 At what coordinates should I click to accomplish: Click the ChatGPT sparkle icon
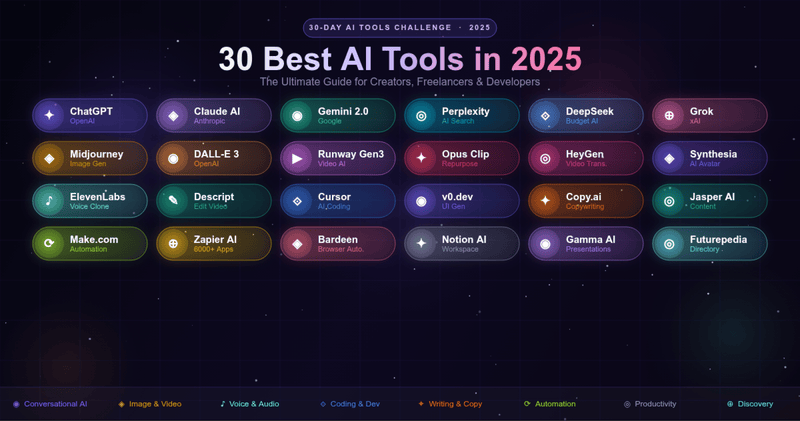(x=49, y=115)
